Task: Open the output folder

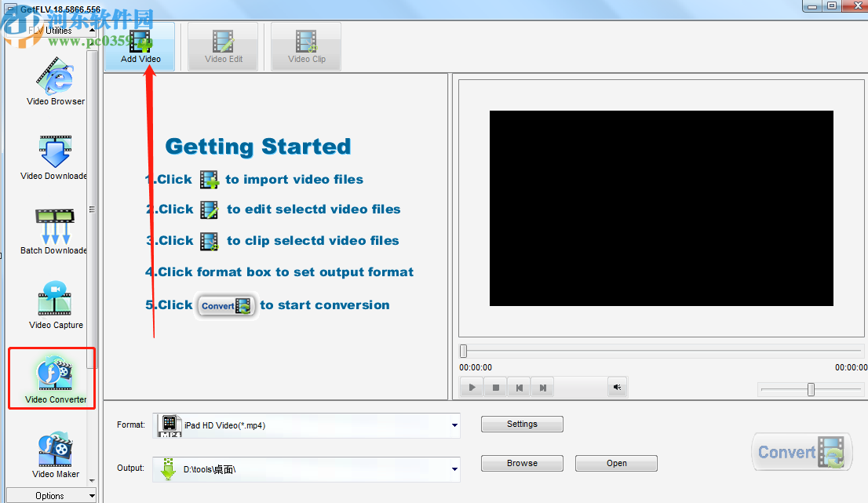Action: [616, 463]
